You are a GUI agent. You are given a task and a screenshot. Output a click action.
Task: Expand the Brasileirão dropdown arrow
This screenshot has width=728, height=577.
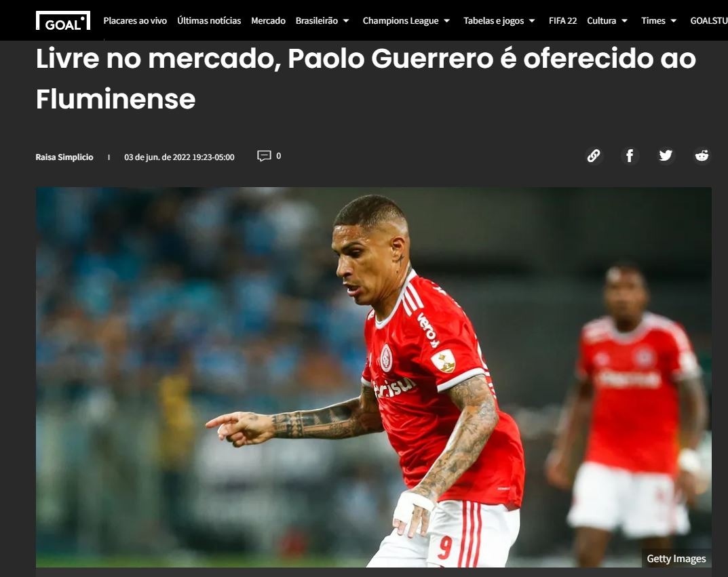(346, 21)
